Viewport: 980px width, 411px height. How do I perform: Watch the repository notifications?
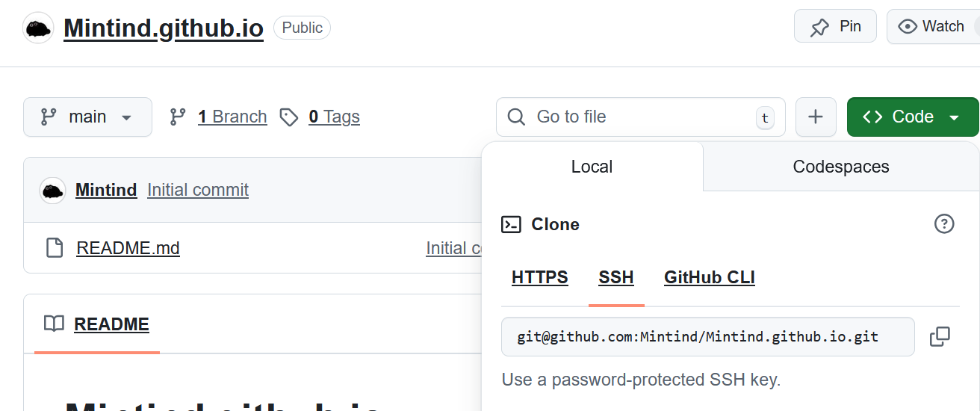tap(932, 27)
